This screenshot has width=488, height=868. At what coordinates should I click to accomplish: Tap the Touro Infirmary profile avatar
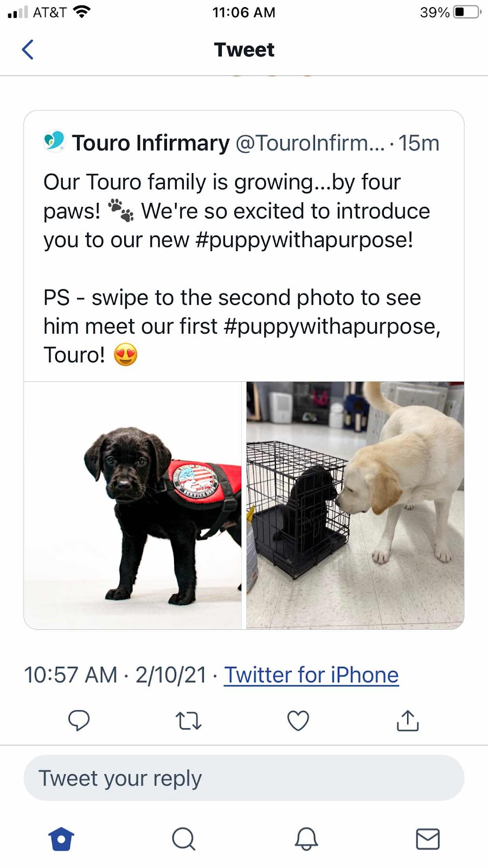[x=54, y=142]
